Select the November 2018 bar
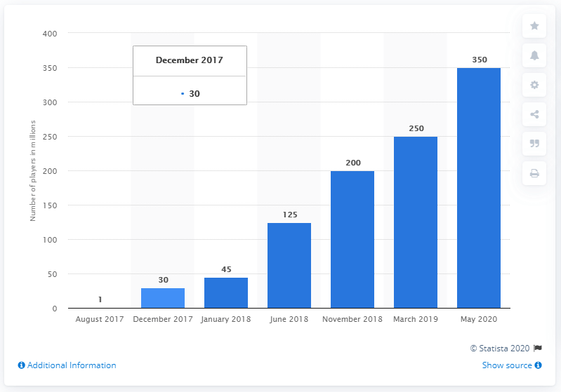561x392 pixels. pos(352,239)
